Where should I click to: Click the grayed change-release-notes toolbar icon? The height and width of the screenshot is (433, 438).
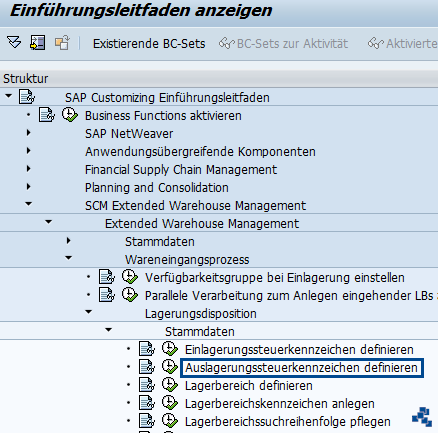(x=62, y=43)
